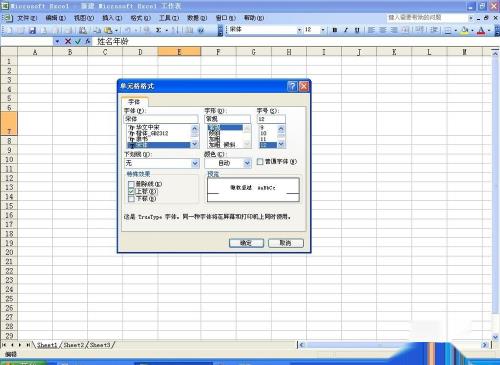Screen dimensions: 500x365
Task: Open the 颜色 color dropdown
Action: (x=247, y=163)
